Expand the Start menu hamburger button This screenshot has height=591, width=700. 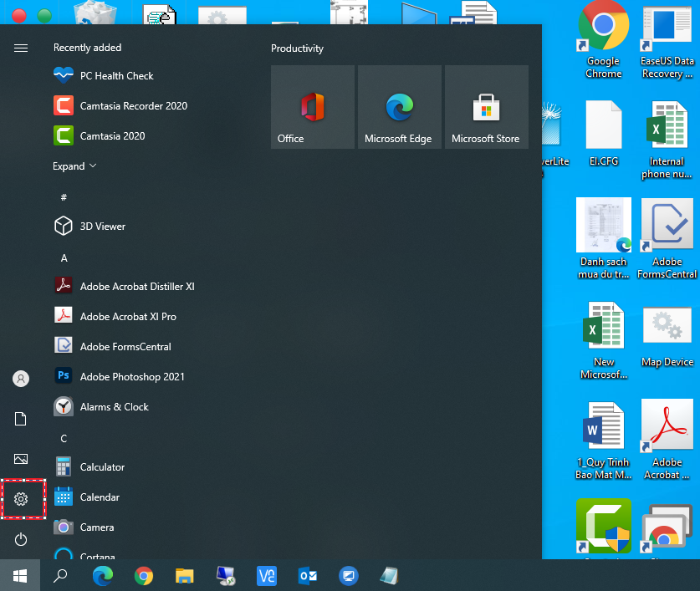pos(21,48)
